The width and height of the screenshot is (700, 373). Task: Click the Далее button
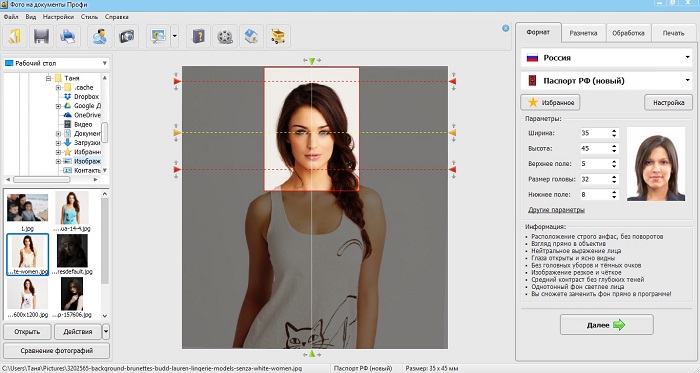607,325
